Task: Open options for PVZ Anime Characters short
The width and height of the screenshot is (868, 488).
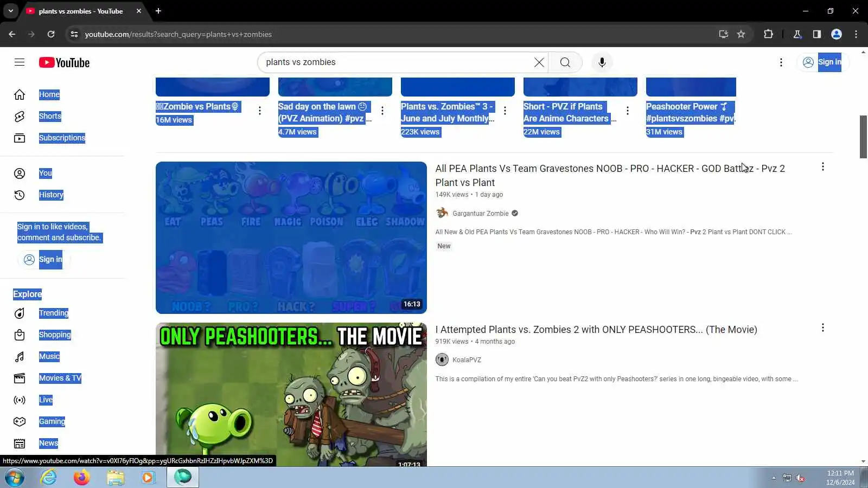Action: (628, 111)
